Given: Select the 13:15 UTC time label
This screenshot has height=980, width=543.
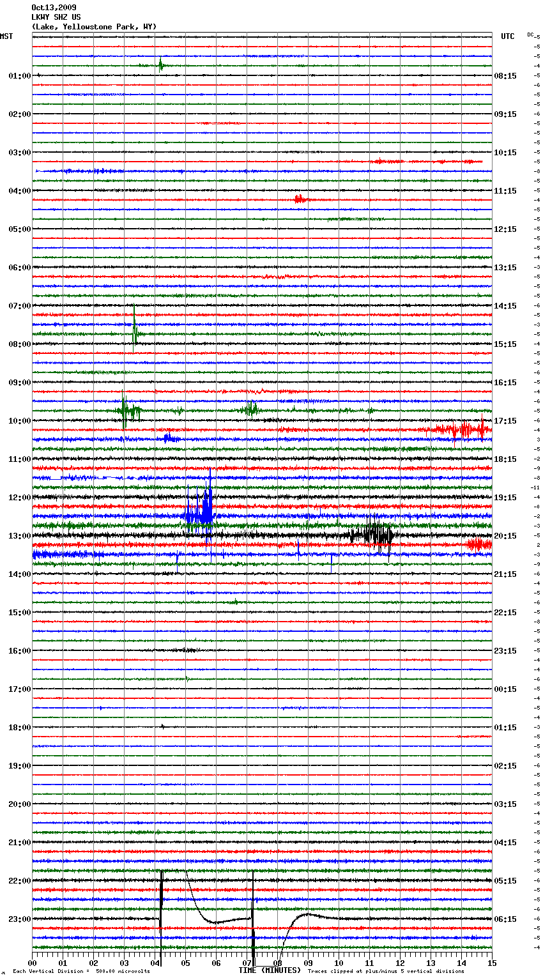Looking at the screenshot, I should (505, 268).
